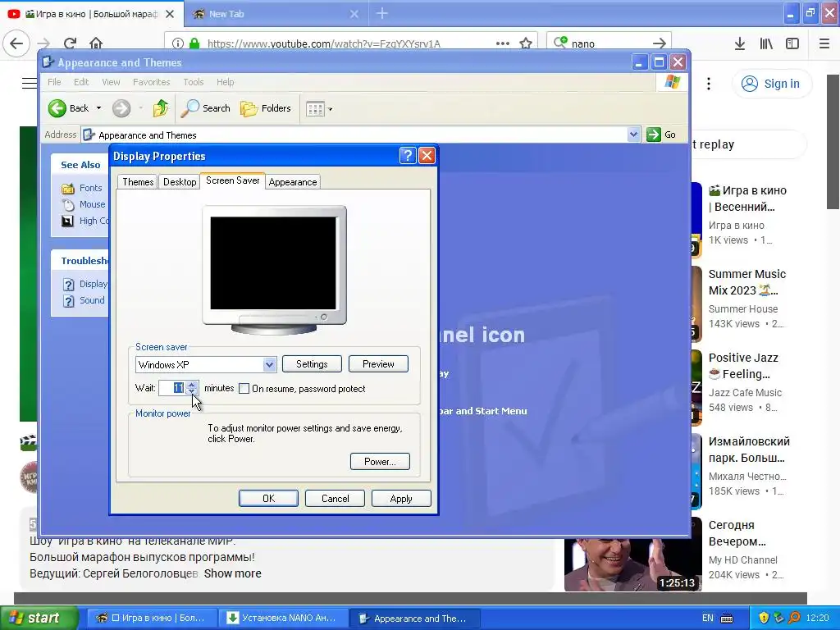Open the Tools menu in the Explorer window
The height and width of the screenshot is (630, 840).
[194, 82]
